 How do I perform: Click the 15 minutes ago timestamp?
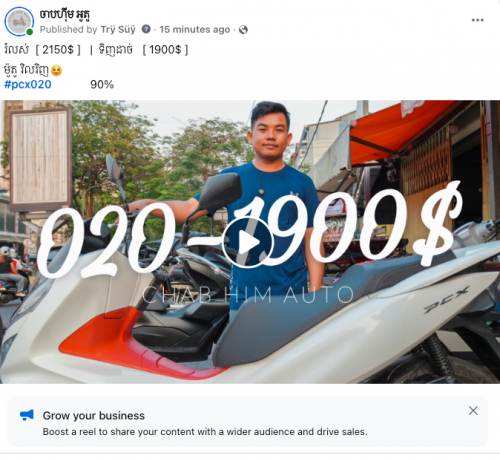point(195,30)
